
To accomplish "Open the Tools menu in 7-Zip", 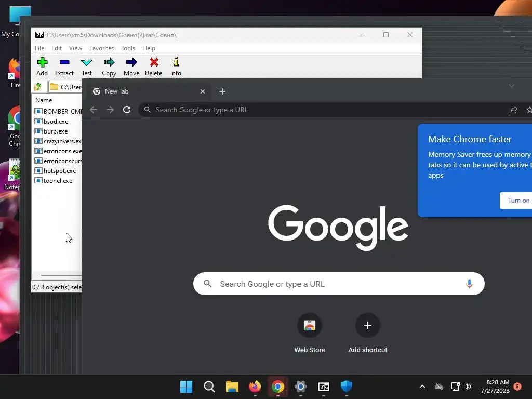I will 128,48.
